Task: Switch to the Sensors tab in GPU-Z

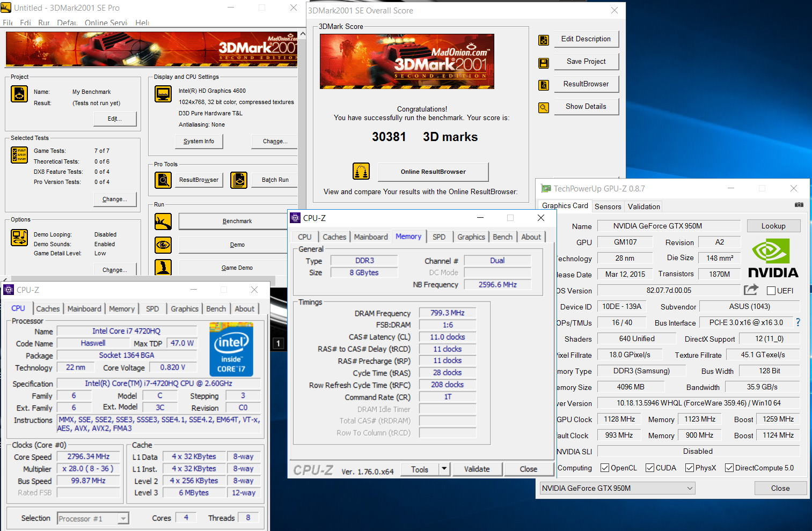Action: 608,206
